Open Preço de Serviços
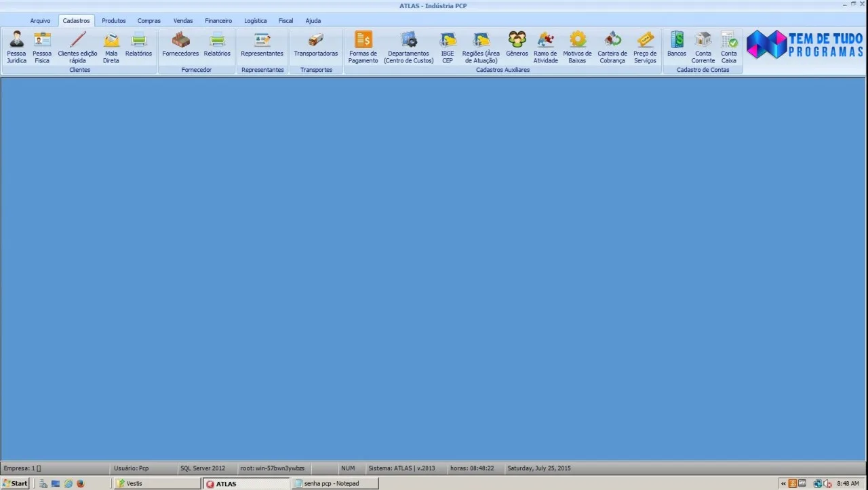The image size is (868, 490). 645,47
